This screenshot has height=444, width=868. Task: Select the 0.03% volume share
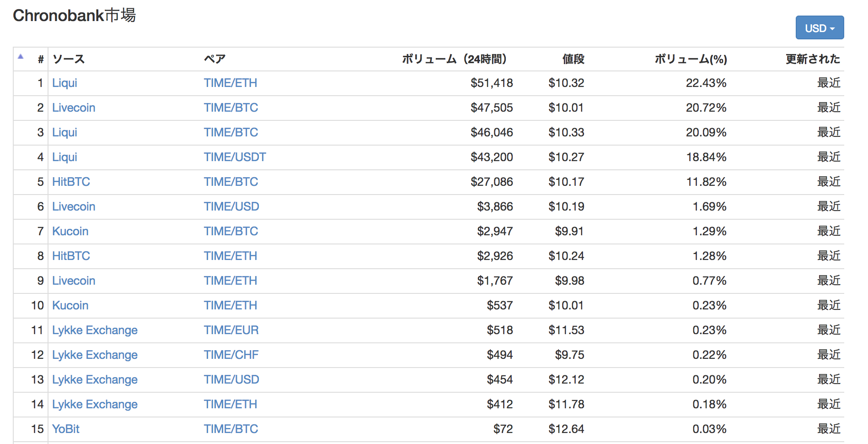(x=709, y=429)
